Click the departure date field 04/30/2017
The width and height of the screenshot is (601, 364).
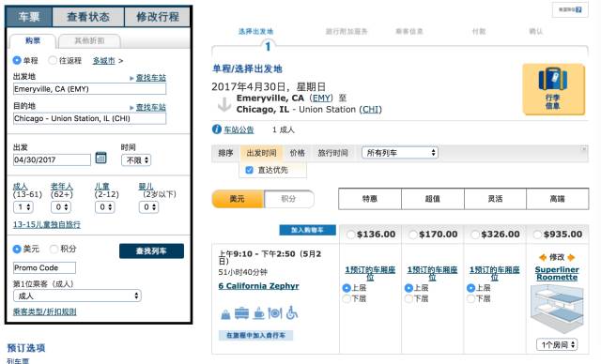click(x=53, y=160)
